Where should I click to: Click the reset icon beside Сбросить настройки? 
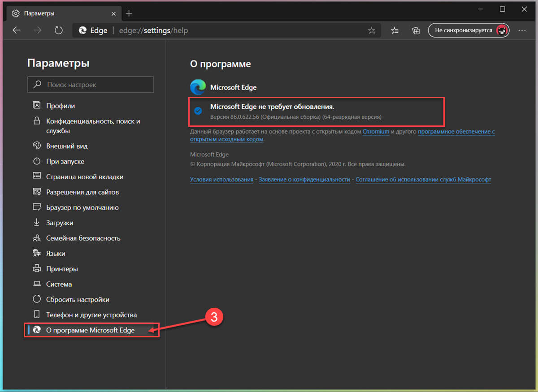37,299
